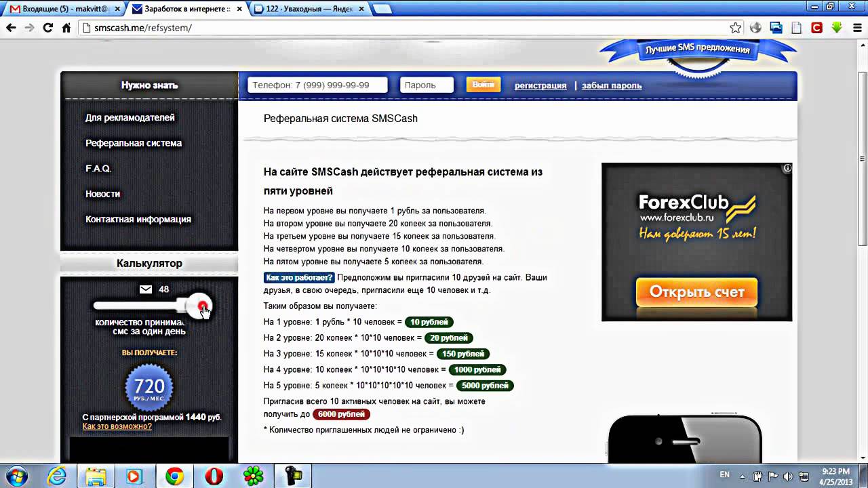
Task: Close the Яндекс Уваходныя tab
Action: [x=361, y=9]
